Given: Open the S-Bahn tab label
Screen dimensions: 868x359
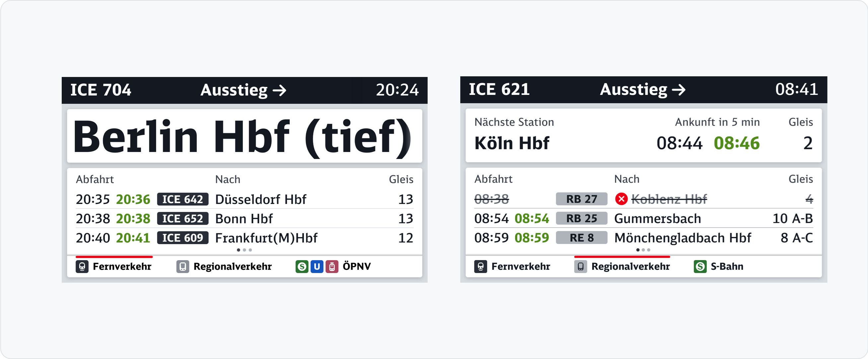Looking at the screenshot, I should 727,267.
